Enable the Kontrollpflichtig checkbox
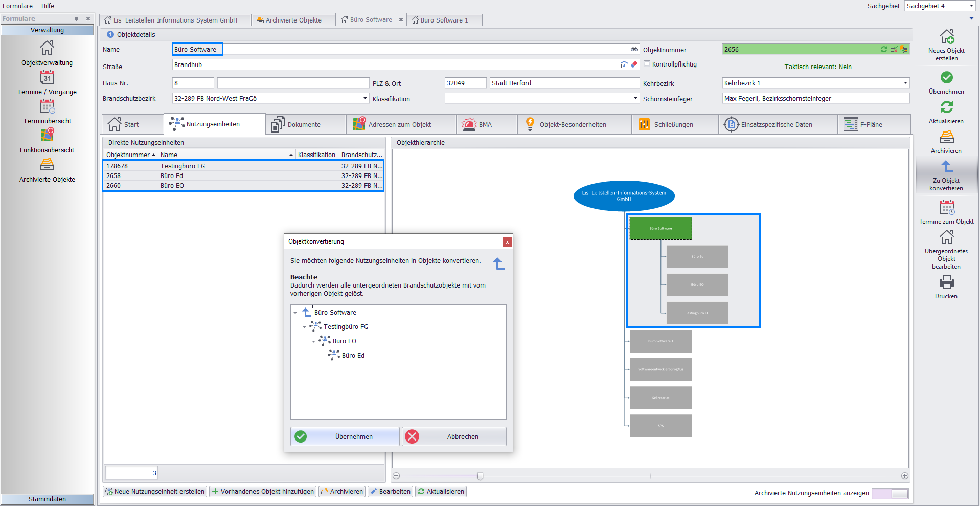Screen dimensions: 980x506 (x=647, y=64)
